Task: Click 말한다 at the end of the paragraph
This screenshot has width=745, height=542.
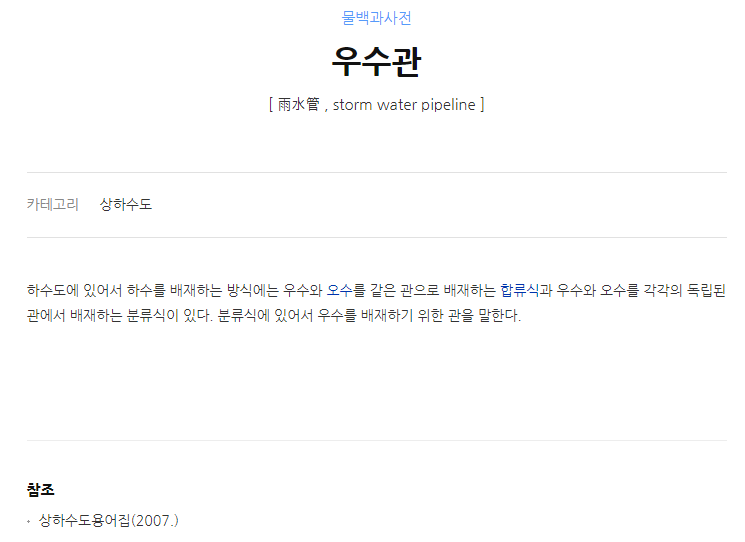Action: click(499, 315)
